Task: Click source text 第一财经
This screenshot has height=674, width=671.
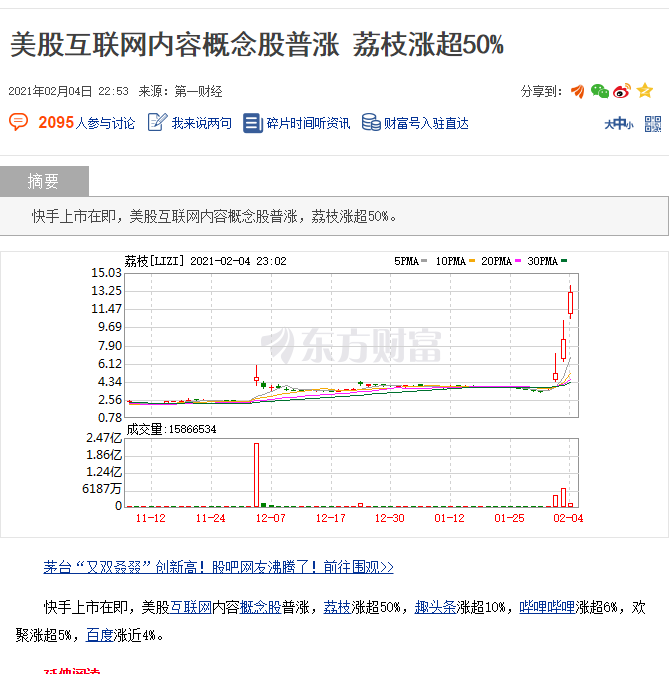Action: pyautogui.click(x=198, y=91)
